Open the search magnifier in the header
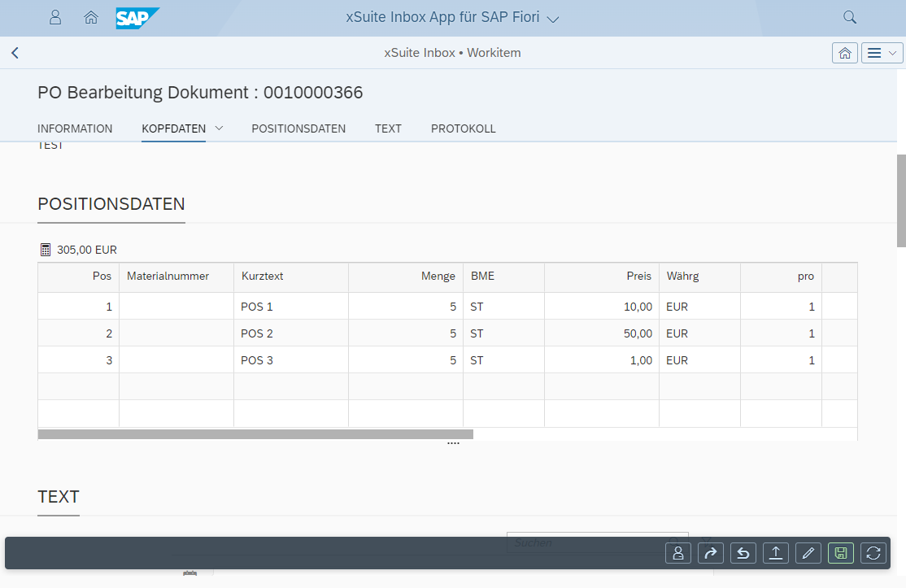 850,17
